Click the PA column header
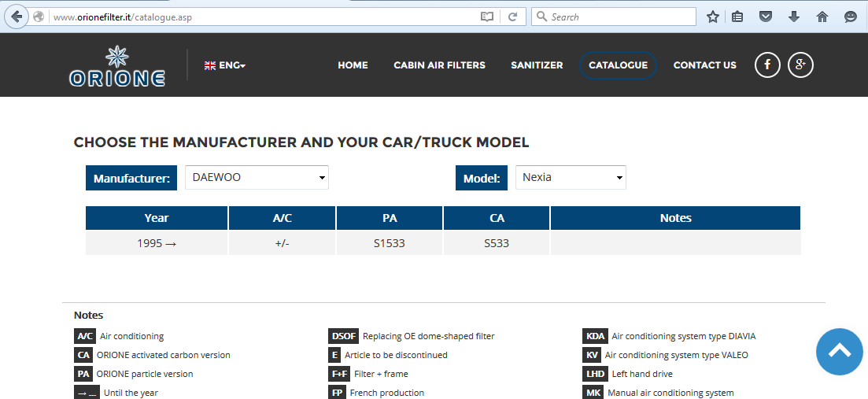This screenshot has width=868, height=399. 390,218
